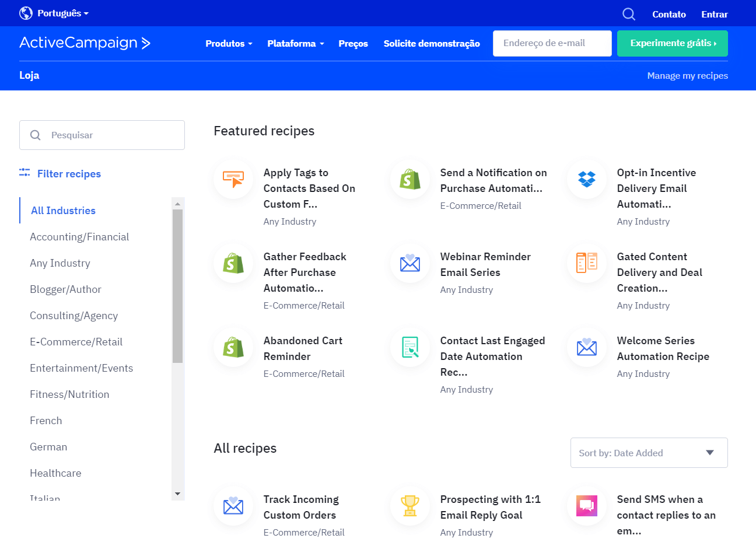Open the Dropbox icon for Opt-in Incentive recipe

[x=587, y=179]
